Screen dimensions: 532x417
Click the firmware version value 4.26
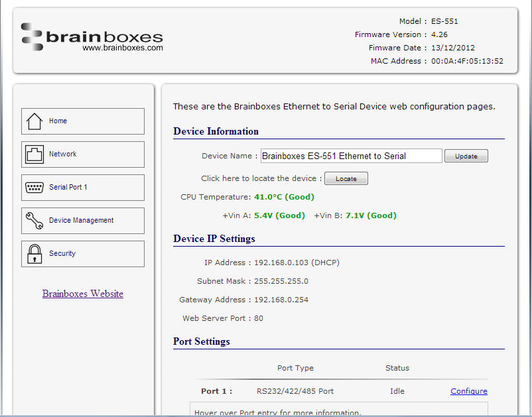point(439,34)
